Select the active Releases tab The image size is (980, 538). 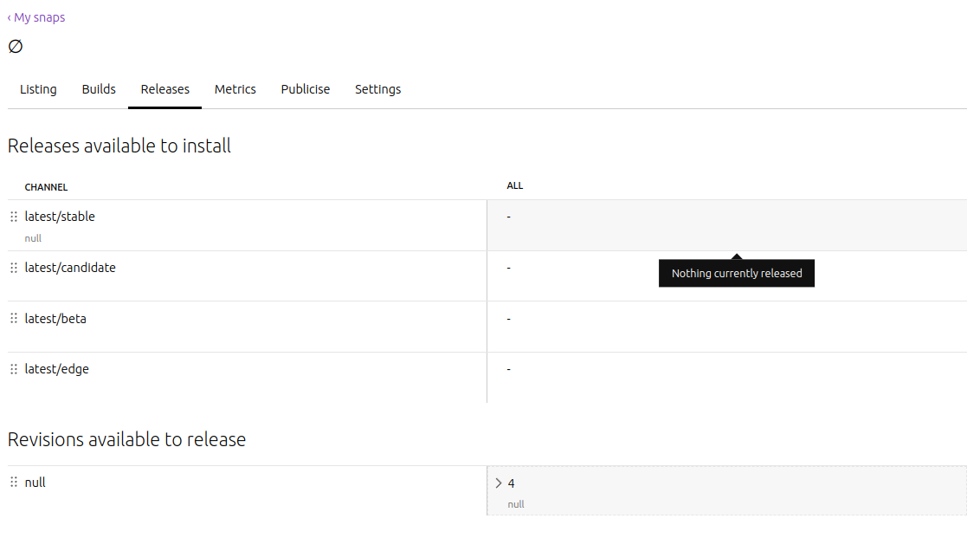164,88
